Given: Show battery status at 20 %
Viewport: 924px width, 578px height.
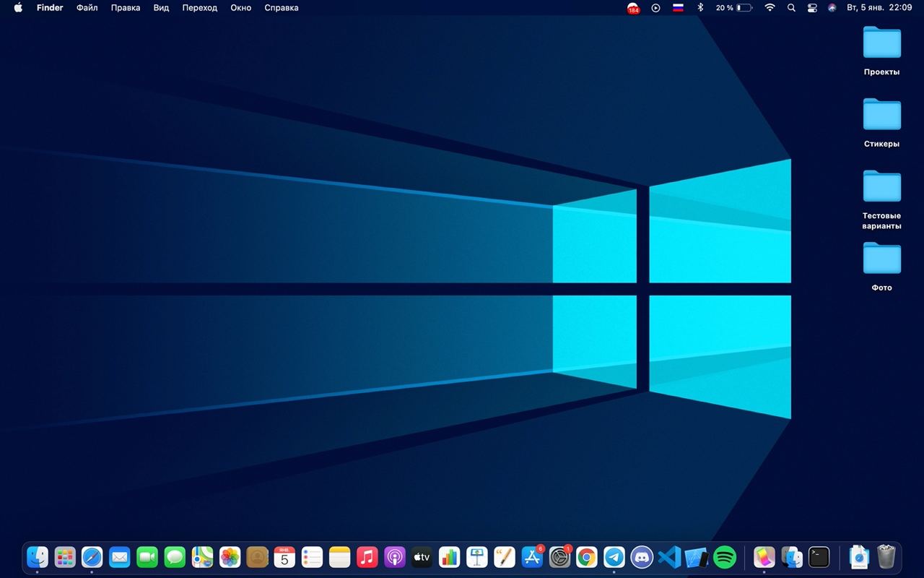Looking at the screenshot, I should [734, 8].
